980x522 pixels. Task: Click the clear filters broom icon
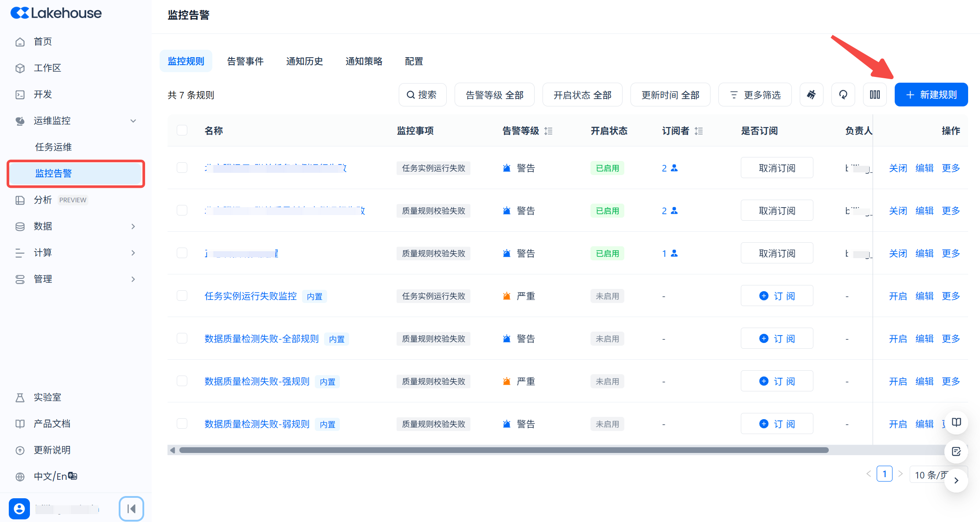pyautogui.click(x=811, y=95)
